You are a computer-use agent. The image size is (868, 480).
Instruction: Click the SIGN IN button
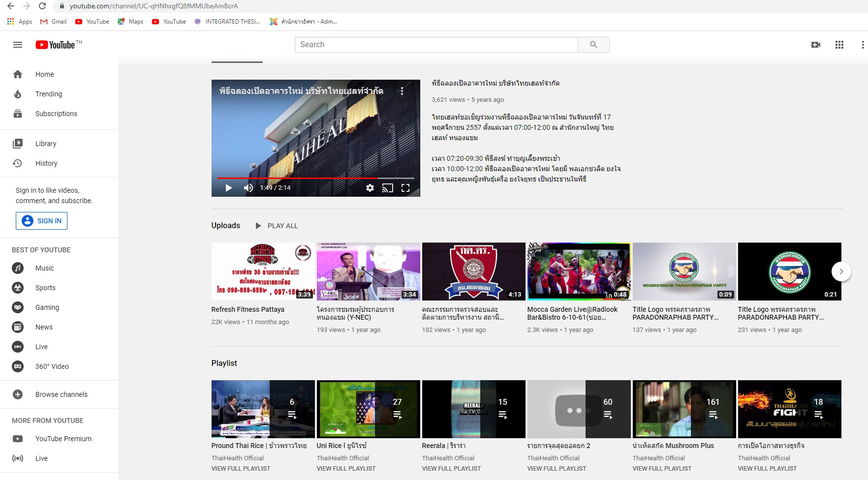click(42, 221)
